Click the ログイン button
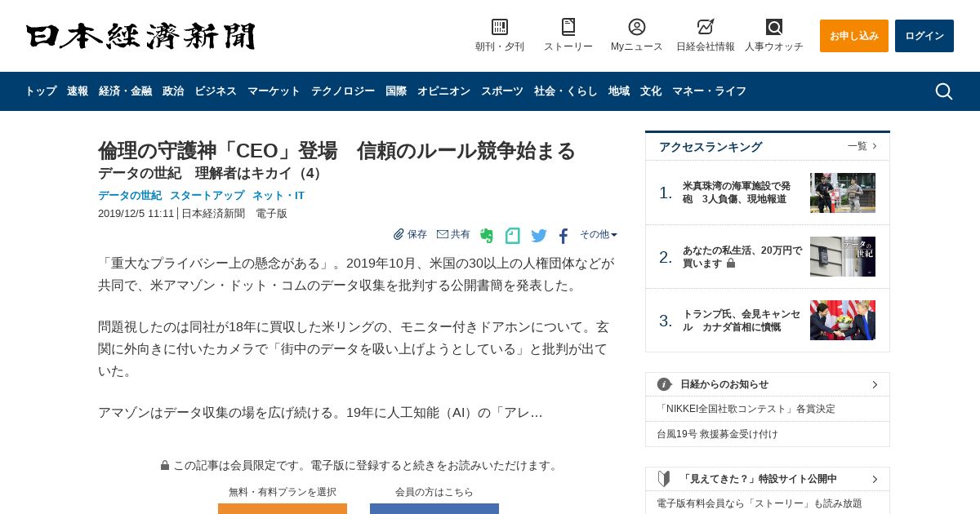This screenshot has width=980, height=514. tap(924, 36)
